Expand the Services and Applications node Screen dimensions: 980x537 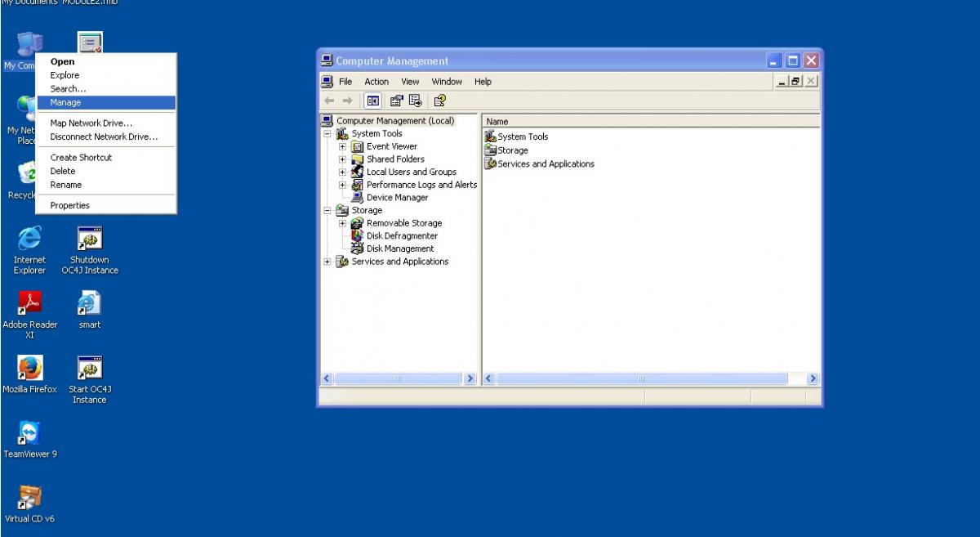(x=327, y=262)
